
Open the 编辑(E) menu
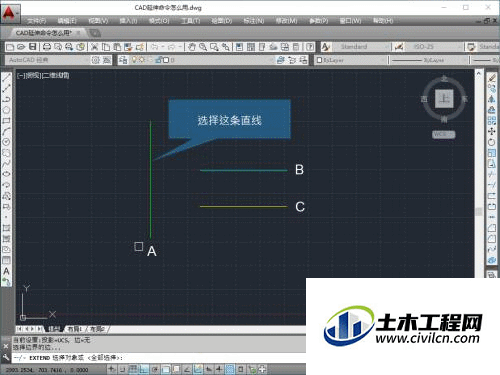pos(67,21)
